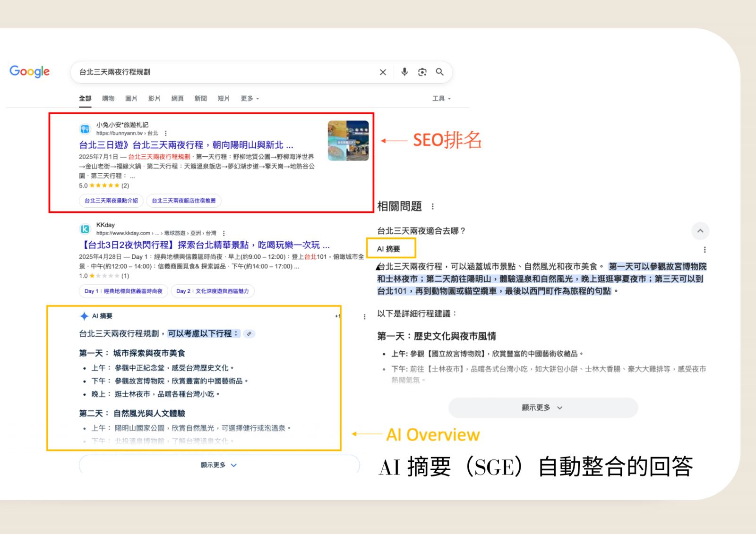Screen dimensions: 756x534
Task: Open more options for bunnyann.tw result
Action: pos(166,133)
